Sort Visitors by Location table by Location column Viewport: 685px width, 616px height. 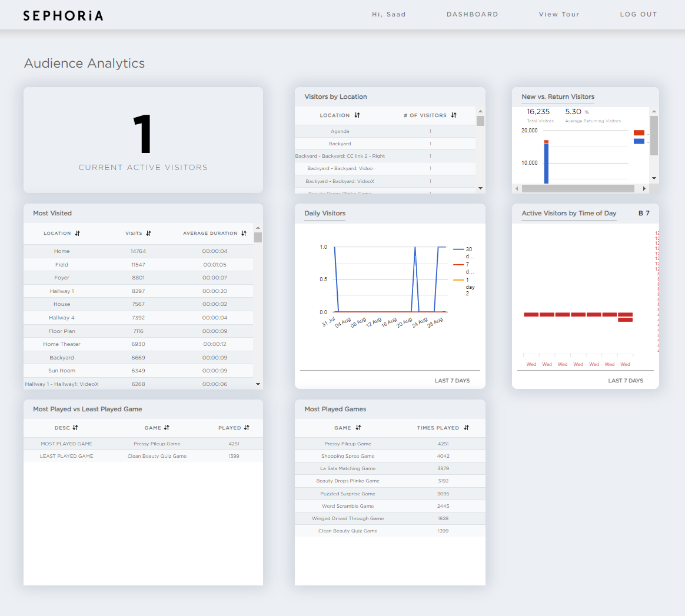click(x=357, y=115)
